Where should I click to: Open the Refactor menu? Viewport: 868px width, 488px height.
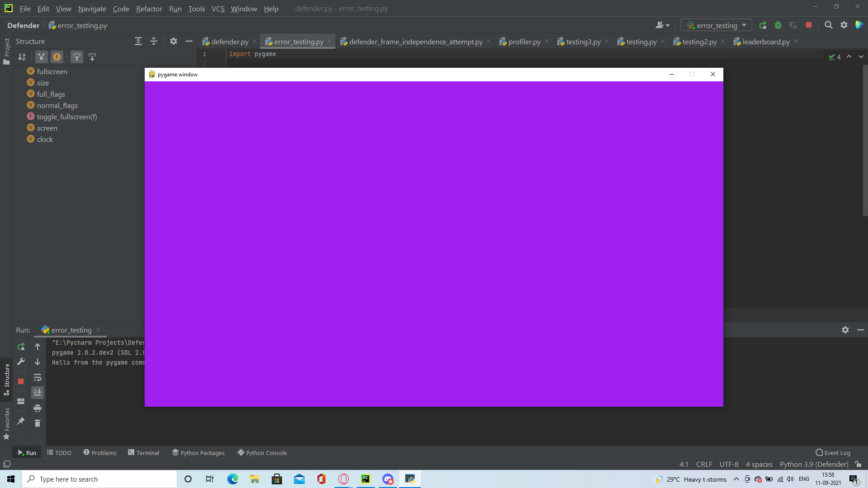pos(149,9)
